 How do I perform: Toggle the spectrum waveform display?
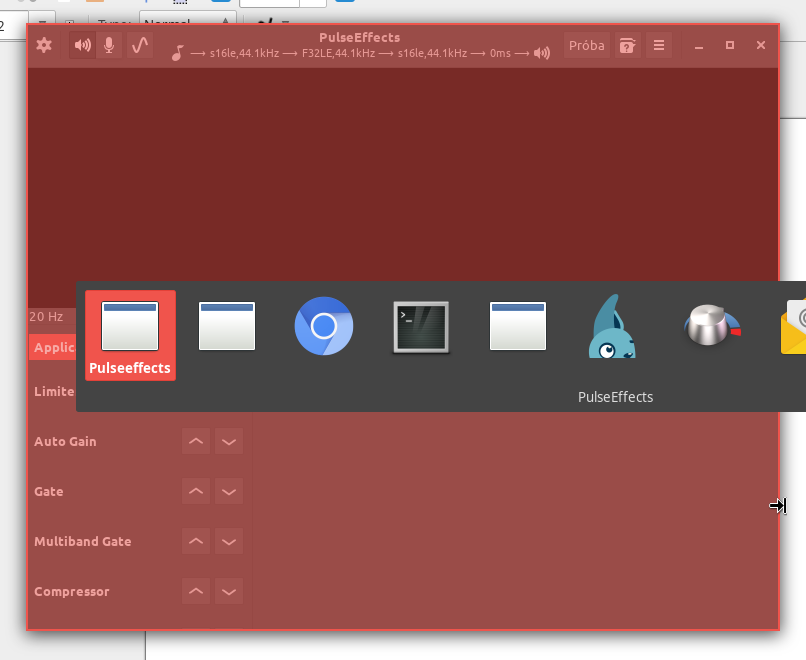click(140, 45)
